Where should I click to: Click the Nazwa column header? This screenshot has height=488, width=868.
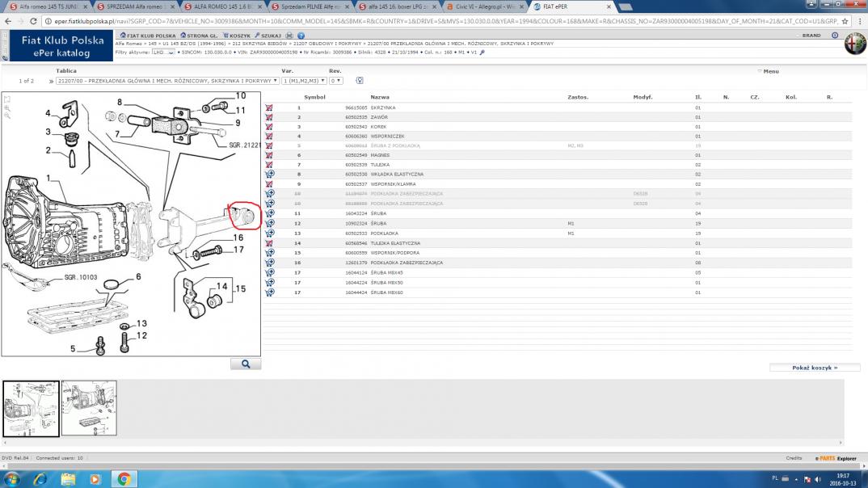380,98
